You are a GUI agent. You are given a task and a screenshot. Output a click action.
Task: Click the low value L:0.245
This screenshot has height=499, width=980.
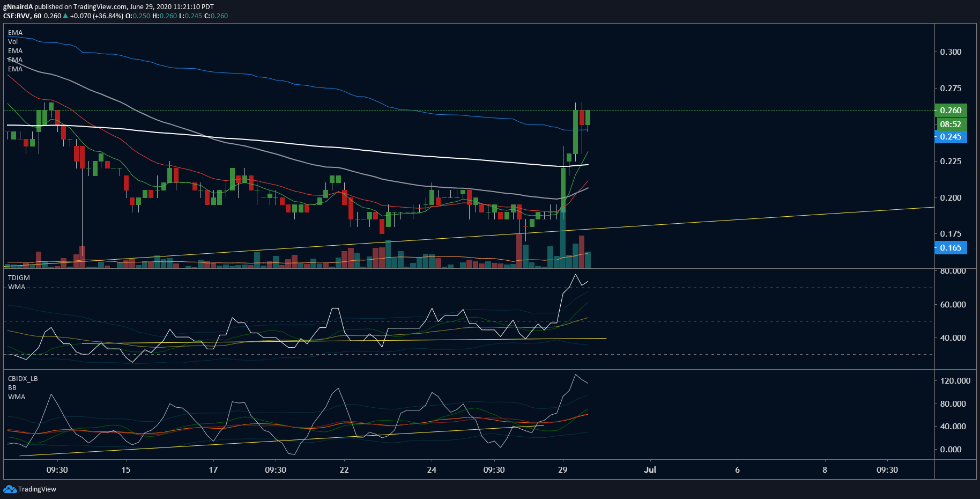(x=190, y=16)
